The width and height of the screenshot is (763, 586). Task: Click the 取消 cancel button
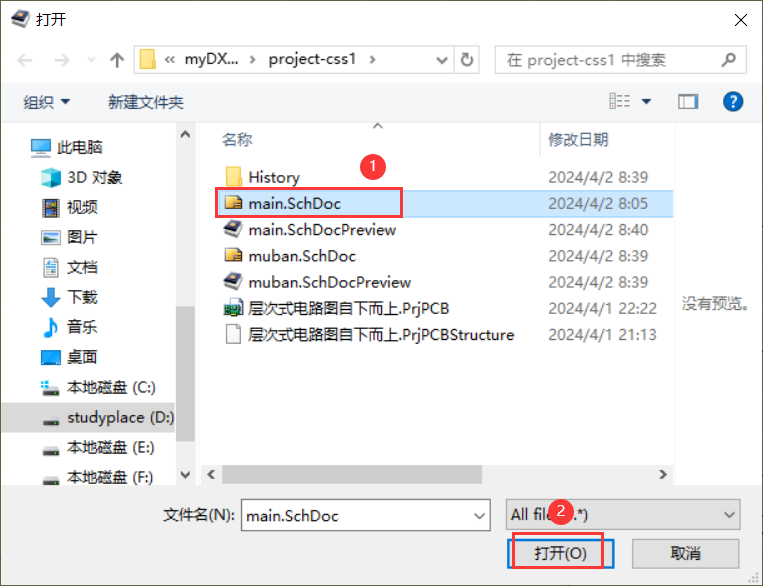click(685, 553)
